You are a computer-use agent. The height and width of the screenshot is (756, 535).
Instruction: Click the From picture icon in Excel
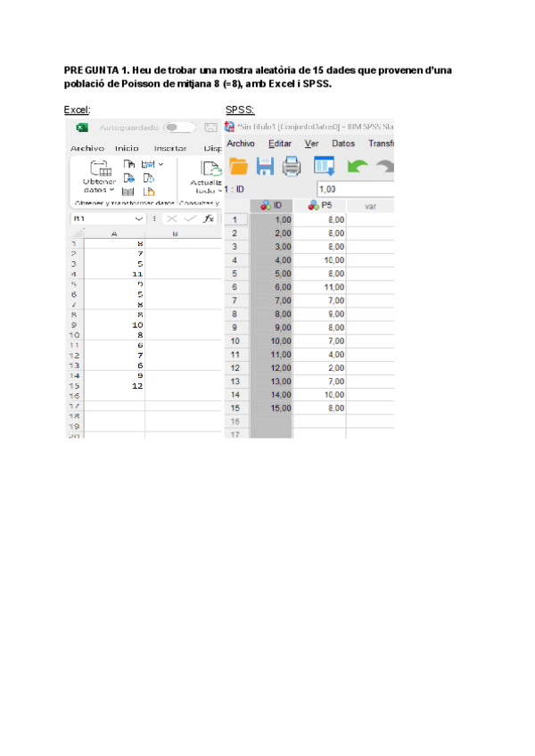click(x=148, y=164)
